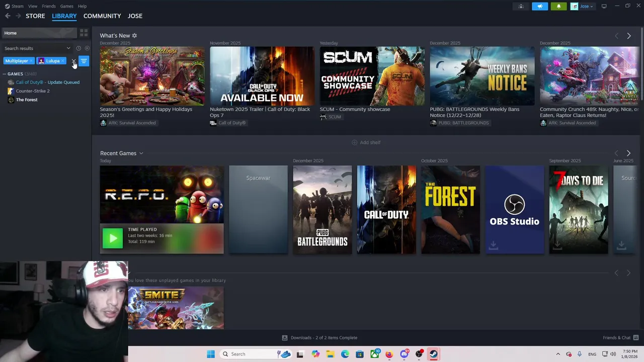The image size is (644, 362).
Task: Click the Home button in sidebar
Action: coord(39,33)
